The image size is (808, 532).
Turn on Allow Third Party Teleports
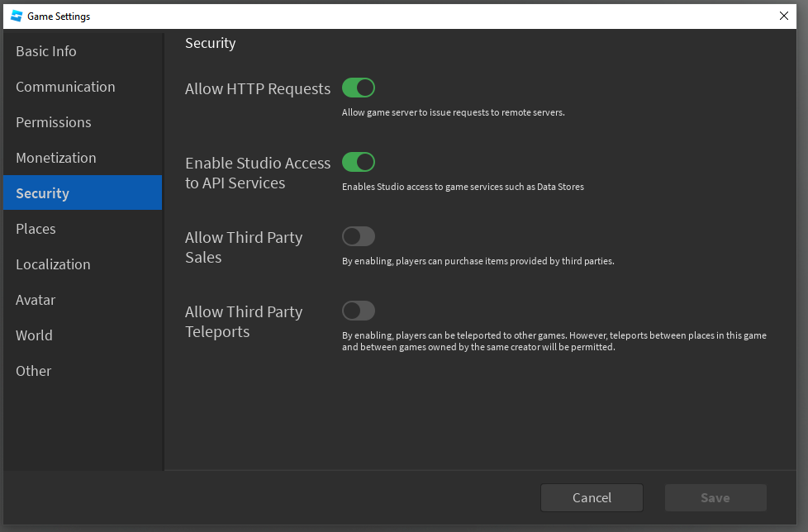(x=358, y=311)
